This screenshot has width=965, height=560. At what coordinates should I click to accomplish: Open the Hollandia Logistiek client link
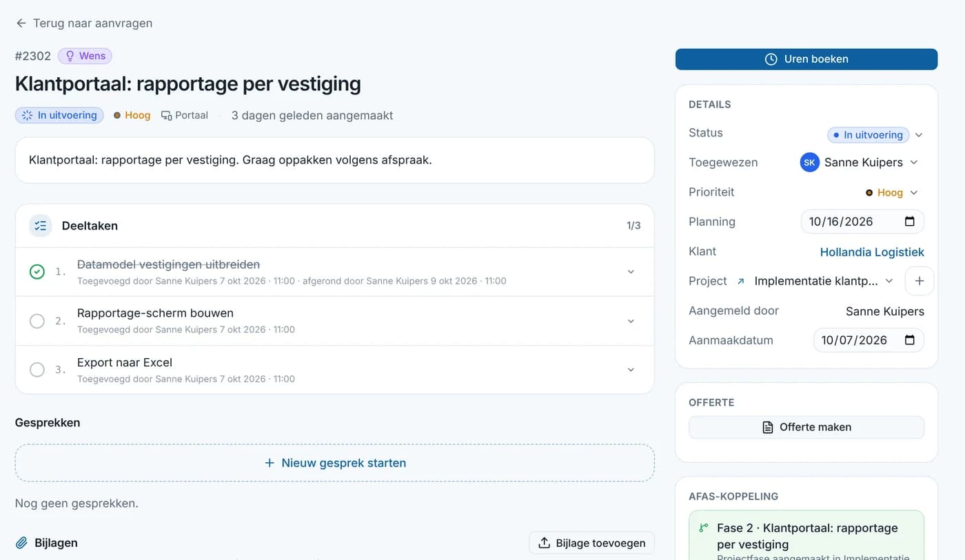(872, 252)
